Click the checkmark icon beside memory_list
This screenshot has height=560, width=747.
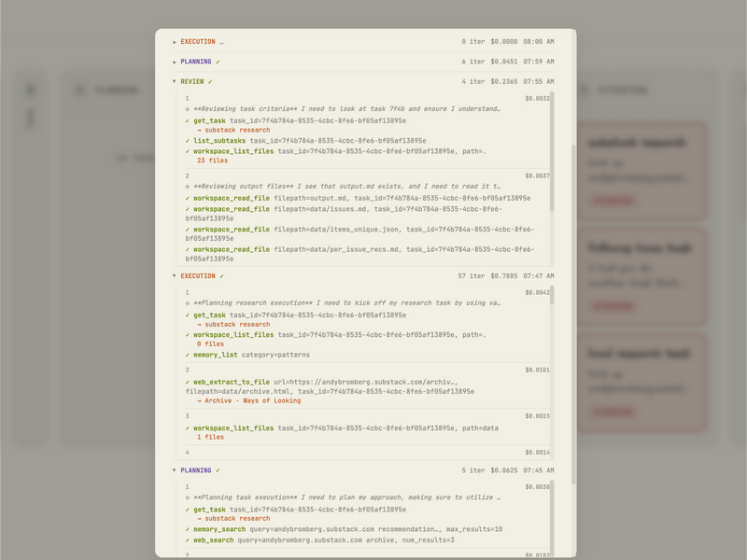[x=188, y=355]
